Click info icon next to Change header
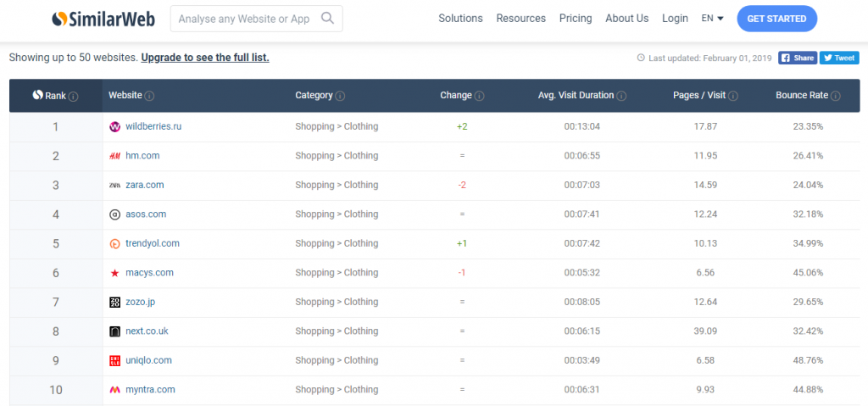 tap(479, 96)
